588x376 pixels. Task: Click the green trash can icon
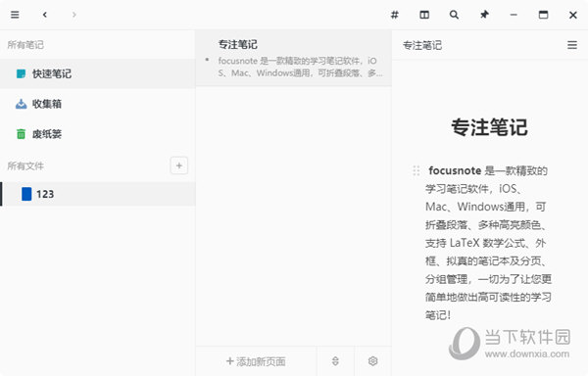click(21, 134)
